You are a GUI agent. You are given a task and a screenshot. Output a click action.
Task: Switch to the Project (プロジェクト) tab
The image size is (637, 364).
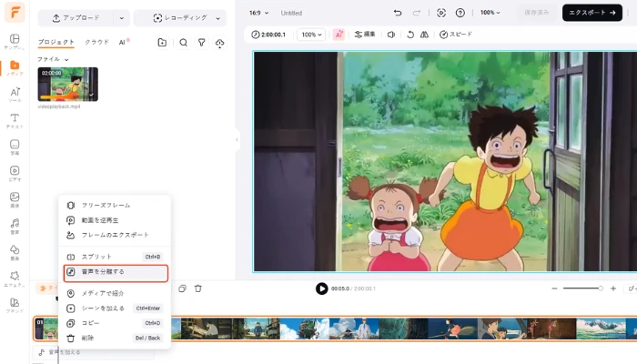(x=56, y=42)
